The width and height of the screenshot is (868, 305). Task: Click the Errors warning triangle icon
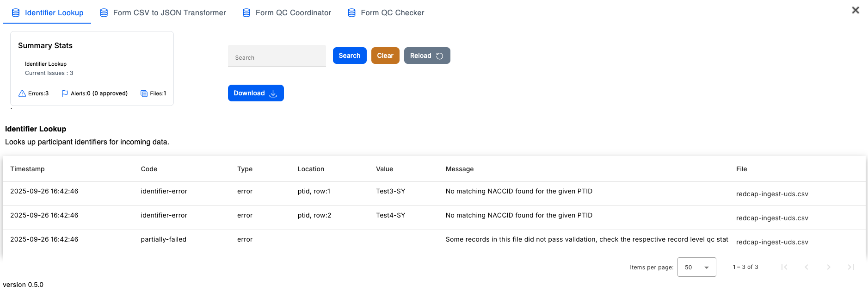tap(22, 93)
